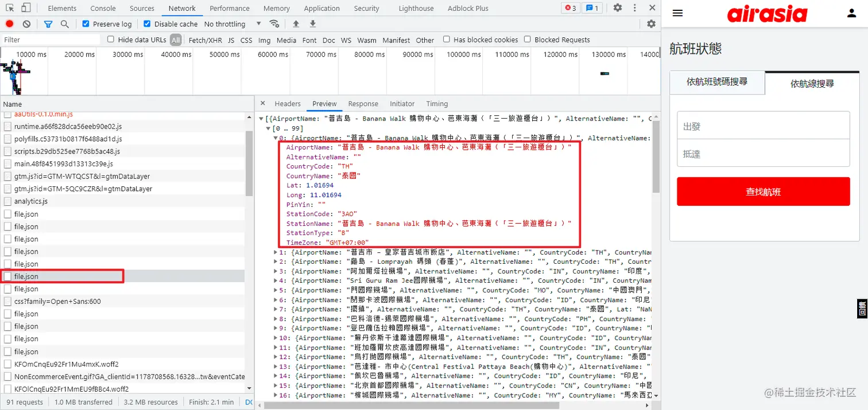Collapse JSON item 0 arrow
Viewport: 868px width, 410px height.
pos(276,138)
